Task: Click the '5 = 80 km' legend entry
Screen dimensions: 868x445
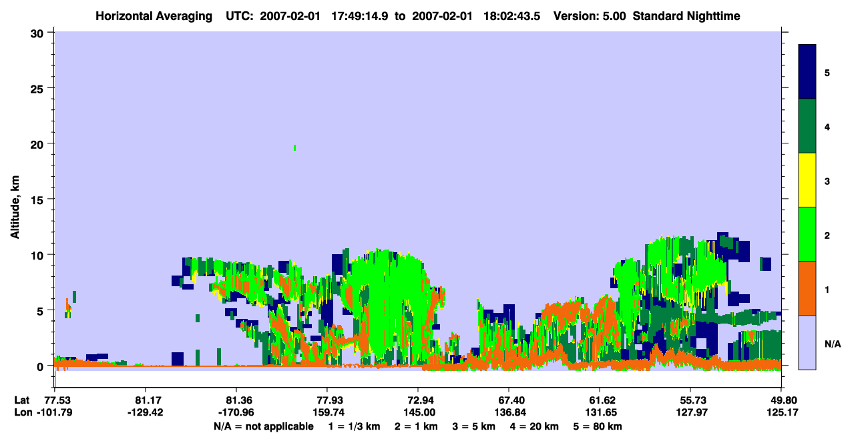Action: point(597,426)
